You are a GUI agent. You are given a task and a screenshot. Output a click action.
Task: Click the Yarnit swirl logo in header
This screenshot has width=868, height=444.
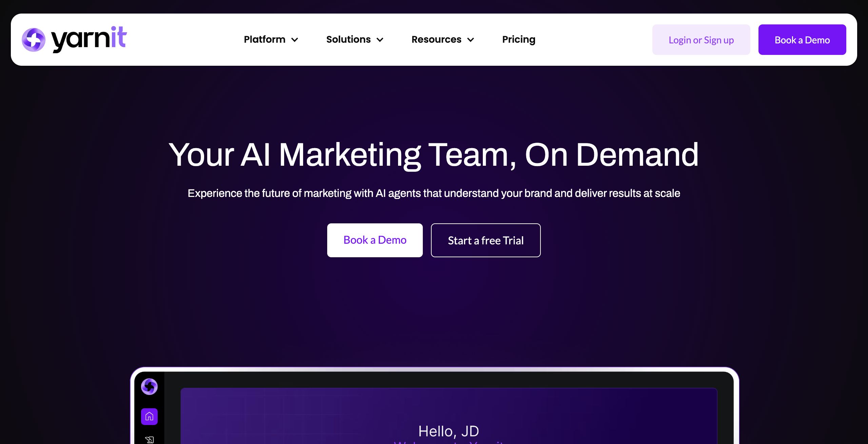coord(33,40)
